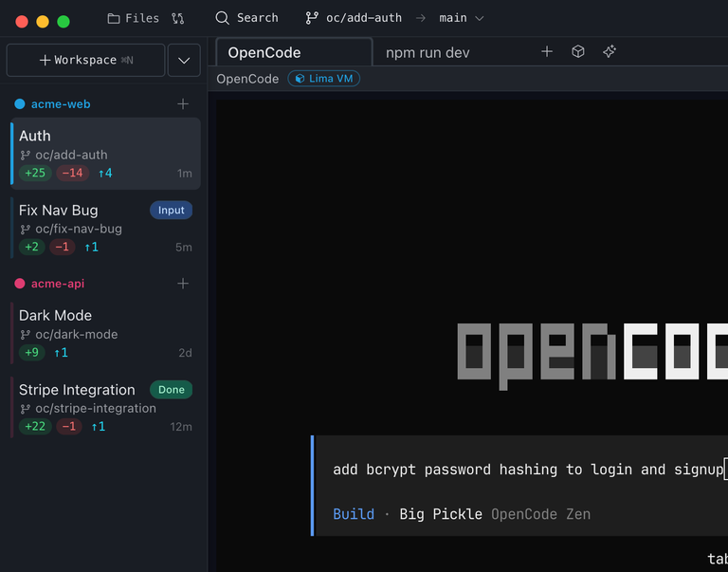728x572 pixels.
Task: Focus the bcrypt password prompt input
Action: coord(528,470)
